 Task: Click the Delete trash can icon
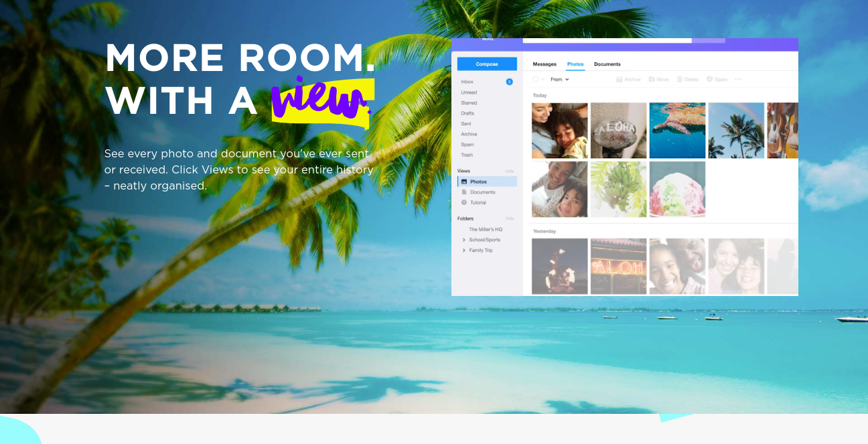[x=679, y=79]
